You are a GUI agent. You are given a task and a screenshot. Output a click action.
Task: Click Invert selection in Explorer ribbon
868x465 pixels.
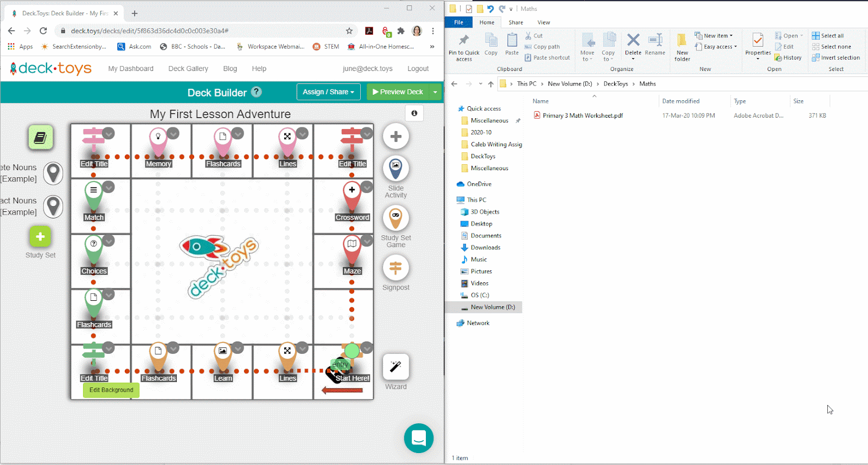click(836, 57)
